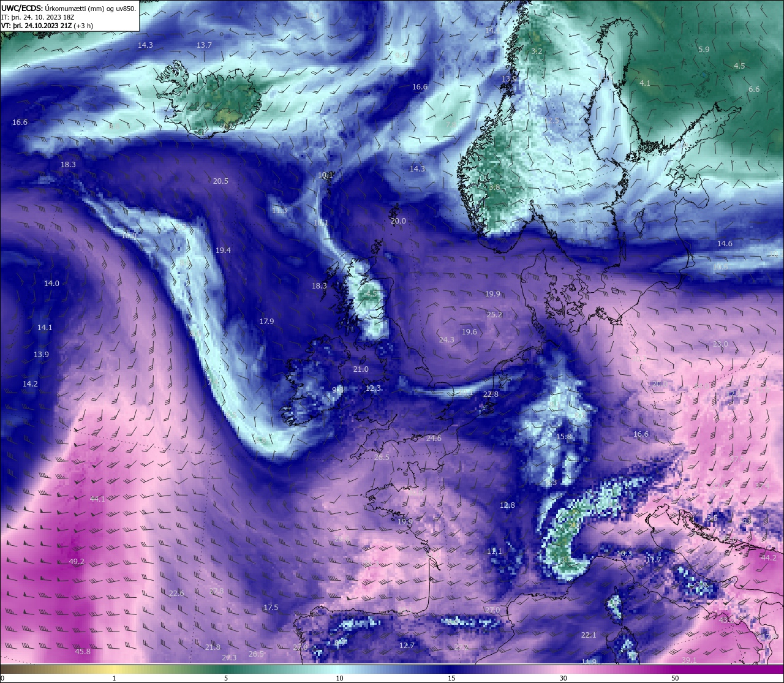The width and height of the screenshot is (784, 683).
Task: Click the 24.3 value label
Action: 447,340
